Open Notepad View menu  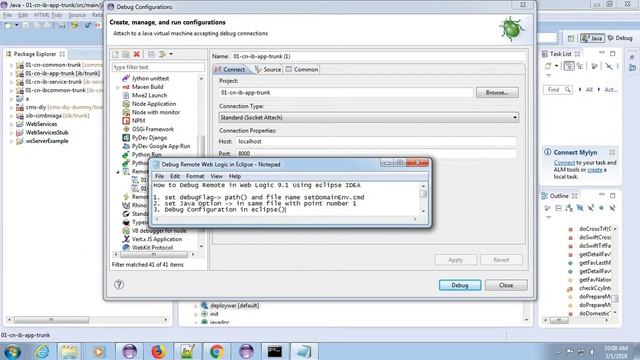(x=216, y=176)
